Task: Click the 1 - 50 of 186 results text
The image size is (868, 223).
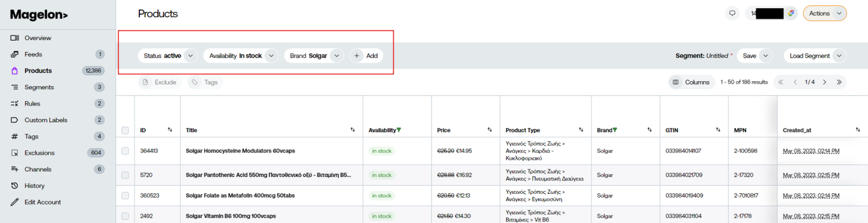Action: click(x=744, y=82)
